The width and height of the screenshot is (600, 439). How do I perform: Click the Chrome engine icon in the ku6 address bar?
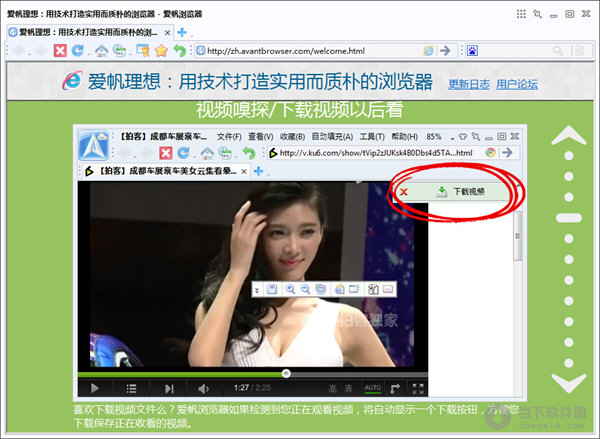[490, 153]
